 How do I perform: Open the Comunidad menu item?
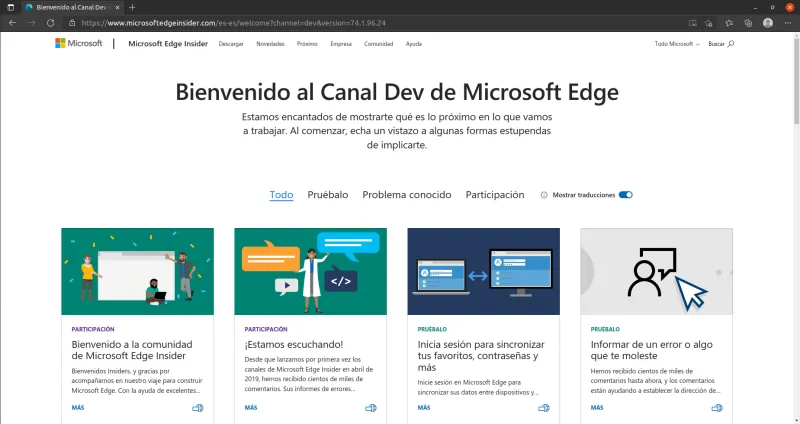pyautogui.click(x=379, y=44)
